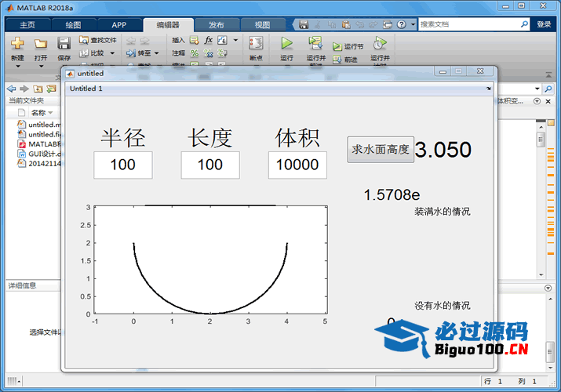The width and height of the screenshot is (561, 392).
Task: Click the quick-access save floppy icon
Action: pos(304,24)
